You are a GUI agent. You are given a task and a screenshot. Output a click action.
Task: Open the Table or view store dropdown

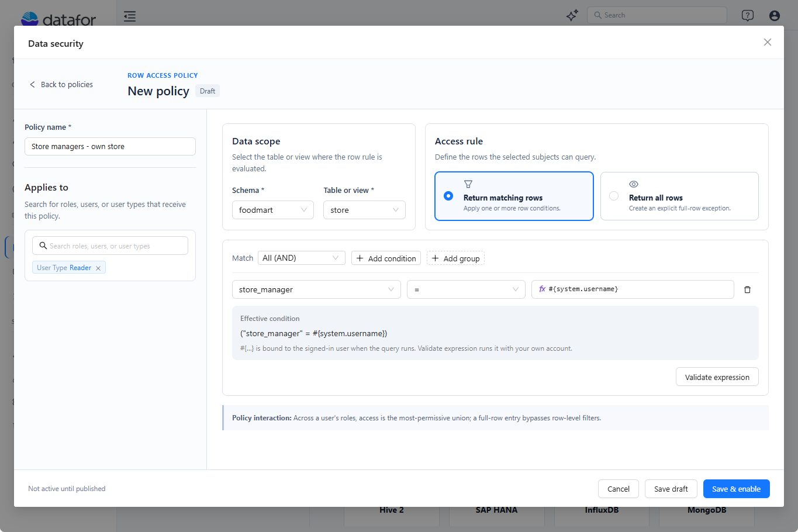pos(364,210)
